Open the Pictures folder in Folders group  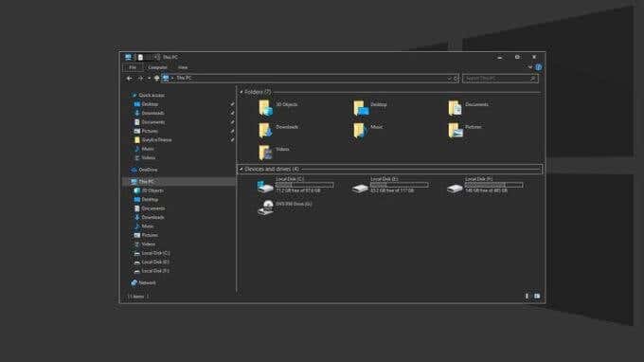(456, 130)
